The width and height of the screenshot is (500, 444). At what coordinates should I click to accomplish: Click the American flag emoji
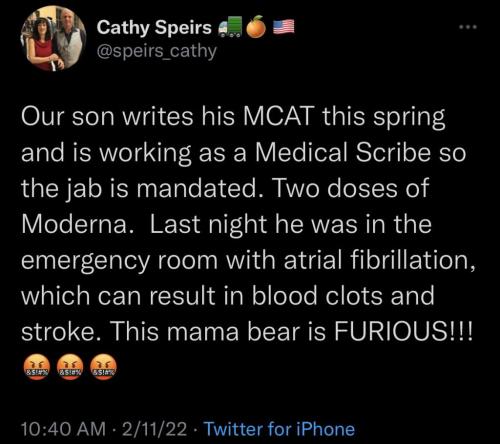pyautogui.click(x=284, y=27)
